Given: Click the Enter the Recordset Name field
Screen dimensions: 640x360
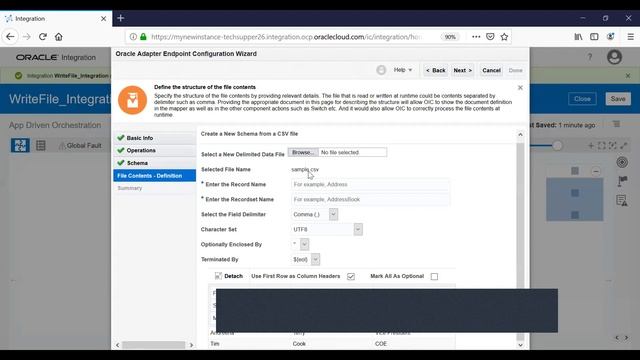Looking at the screenshot, I should [370, 200].
